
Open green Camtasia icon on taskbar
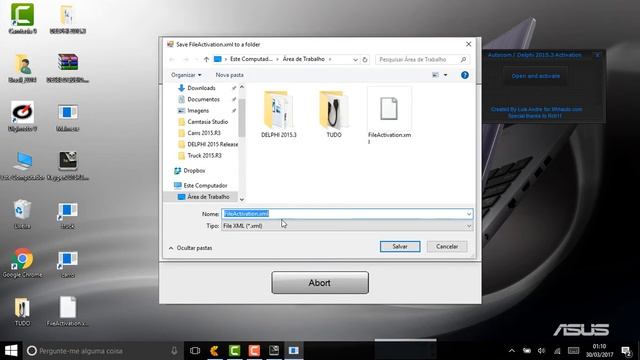[x=234, y=351]
